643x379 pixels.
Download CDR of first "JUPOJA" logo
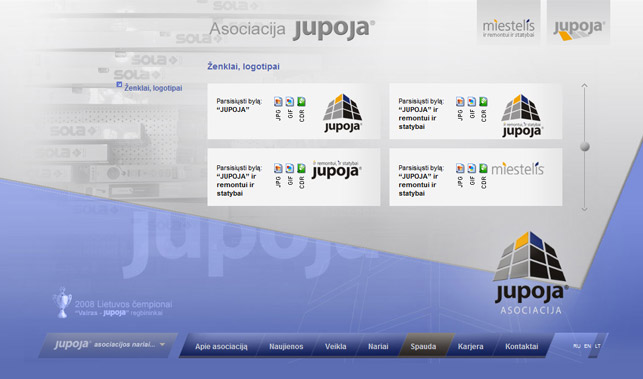301,102
